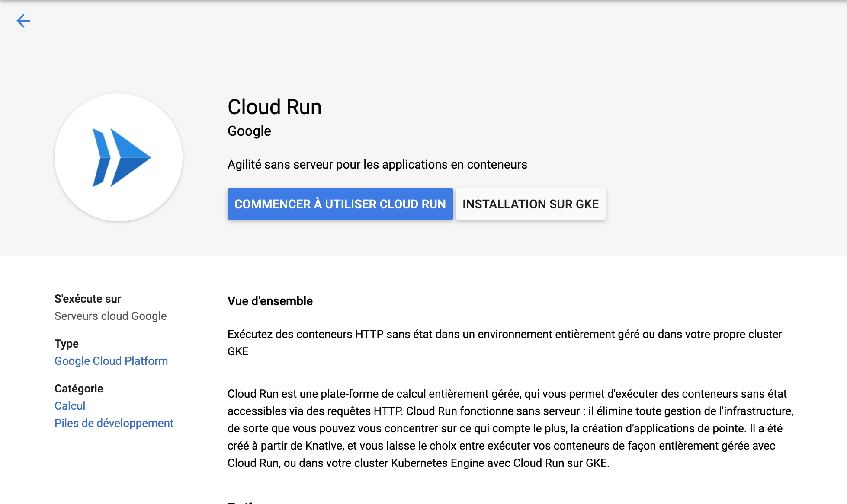Open the Calcul category link
The width and height of the screenshot is (847, 504).
pos(70,406)
